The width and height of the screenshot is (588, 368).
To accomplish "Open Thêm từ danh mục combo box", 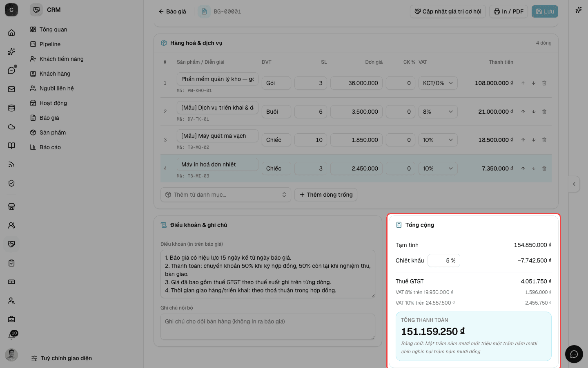I will coord(226,195).
